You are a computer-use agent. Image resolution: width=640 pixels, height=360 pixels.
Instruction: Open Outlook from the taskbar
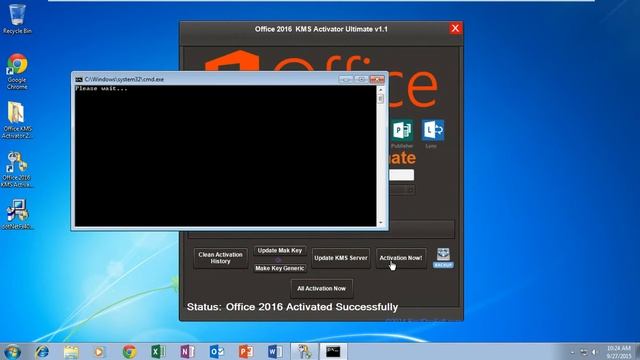pyautogui.click(x=217, y=352)
